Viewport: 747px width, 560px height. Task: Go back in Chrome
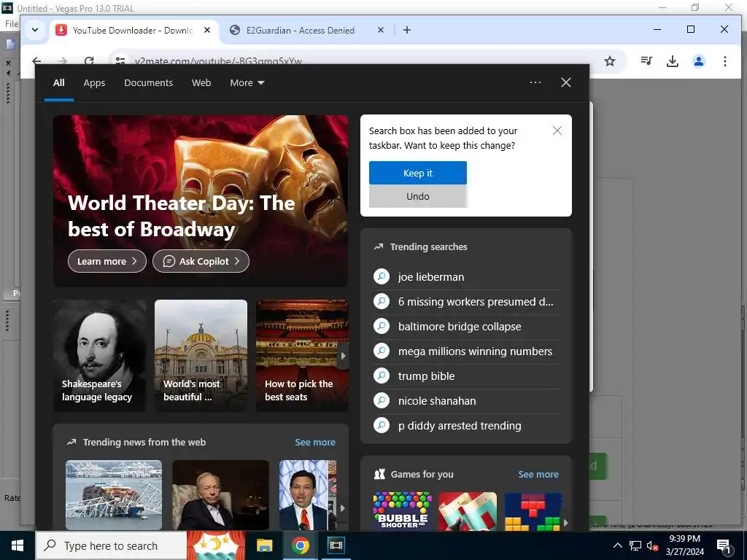[x=36, y=61]
